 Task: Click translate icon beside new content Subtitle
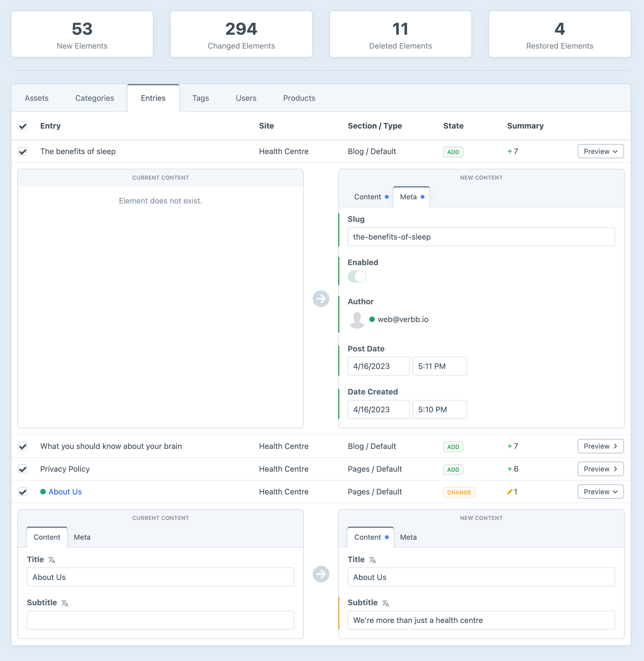click(x=385, y=603)
